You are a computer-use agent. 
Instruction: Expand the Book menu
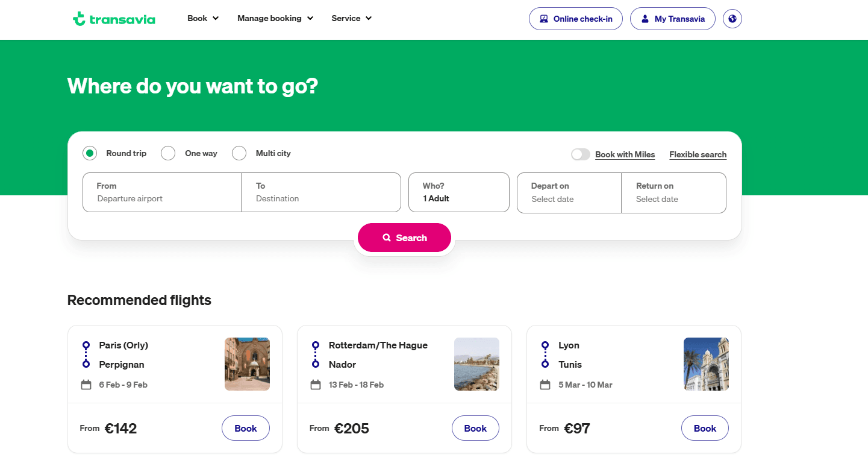[x=203, y=19]
